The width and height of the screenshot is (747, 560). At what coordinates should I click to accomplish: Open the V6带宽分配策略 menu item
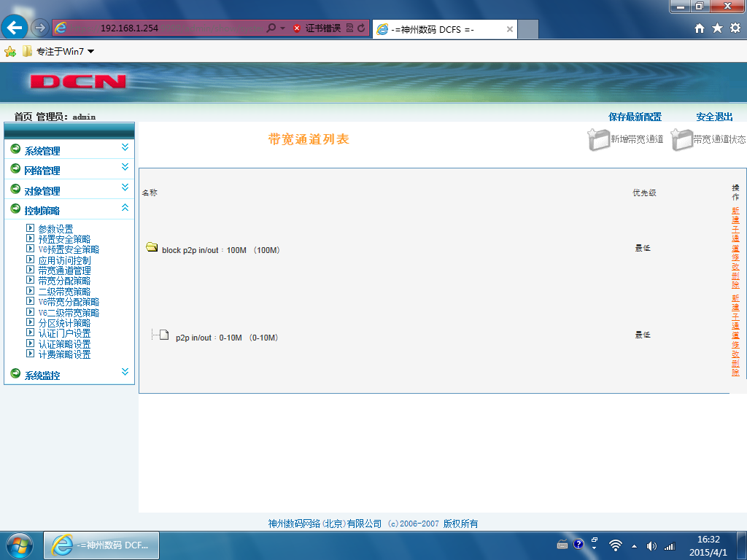[69, 302]
